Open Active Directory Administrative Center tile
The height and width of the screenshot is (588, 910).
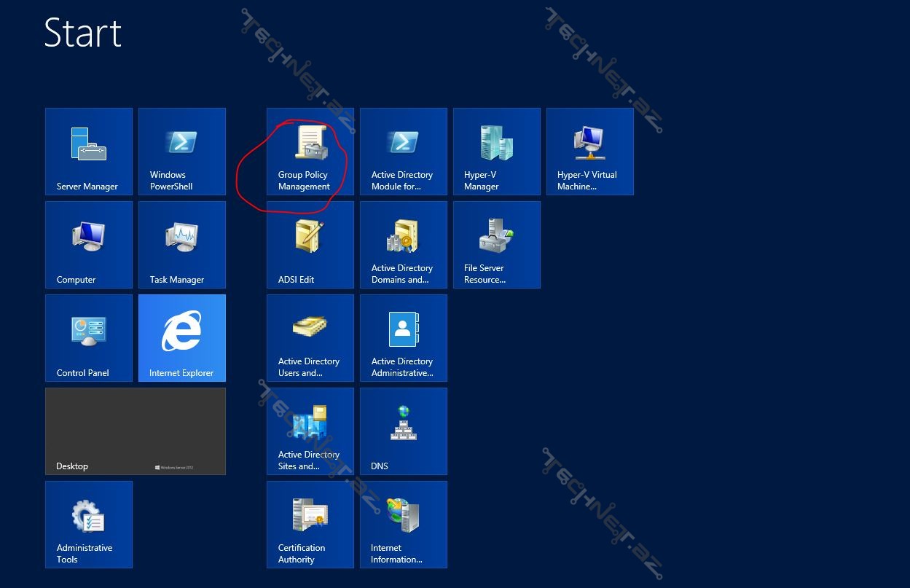point(404,338)
